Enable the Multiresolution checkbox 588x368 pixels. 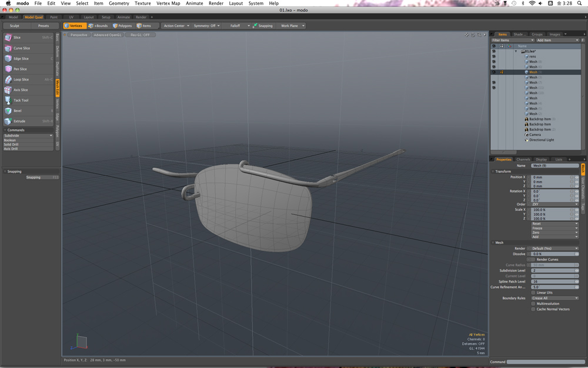click(x=533, y=303)
